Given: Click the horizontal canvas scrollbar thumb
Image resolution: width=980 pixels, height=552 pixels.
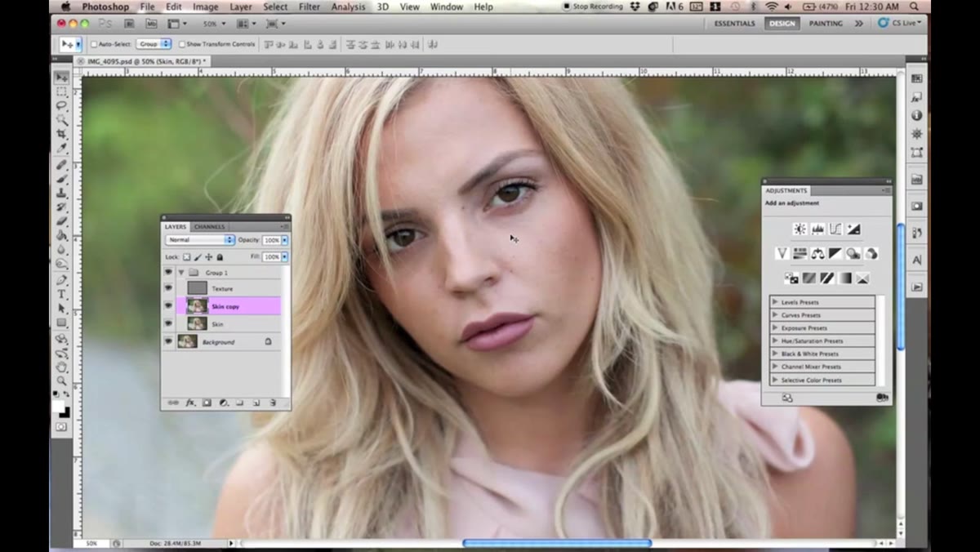Looking at the screenshot, I should tap(557, 543).
